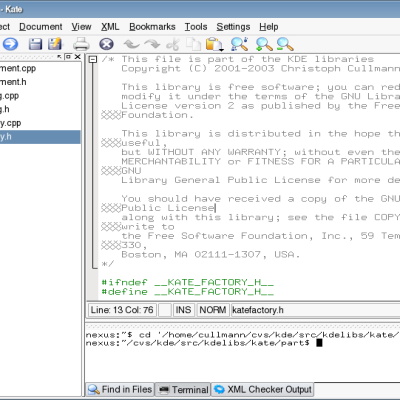Close document with the X circle icon

[x=106, y=44]
